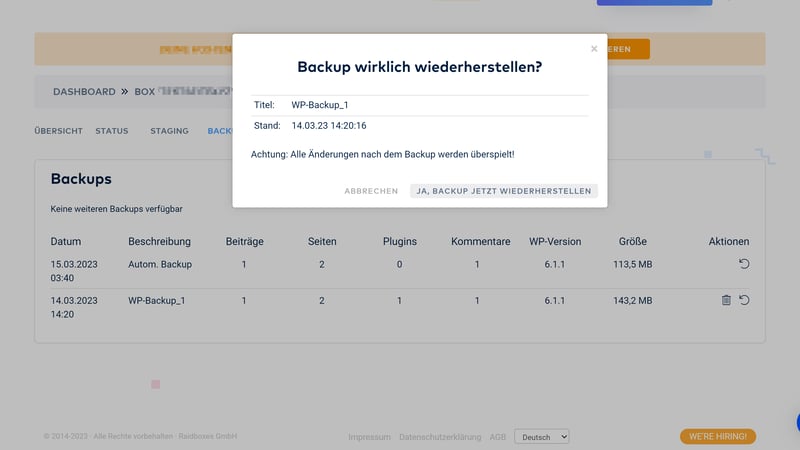The height and width of the screenshot is (450, 800).
Task: Open the Datenschutzerklärung footer link
Action: 439,437
